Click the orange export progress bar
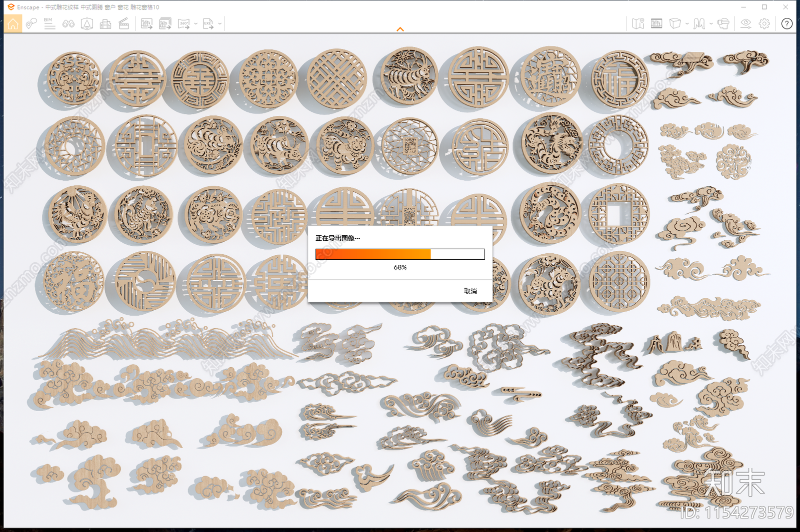The height and width of the screenshot is (532, 800). pos(400,254)
